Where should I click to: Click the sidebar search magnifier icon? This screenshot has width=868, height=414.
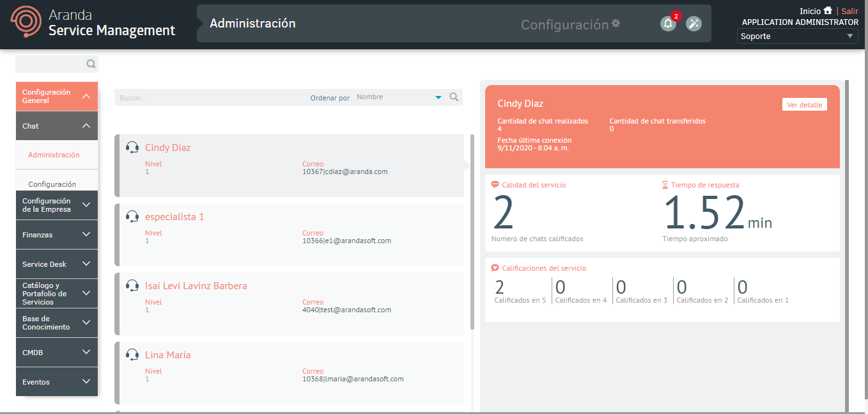point(91,64)
